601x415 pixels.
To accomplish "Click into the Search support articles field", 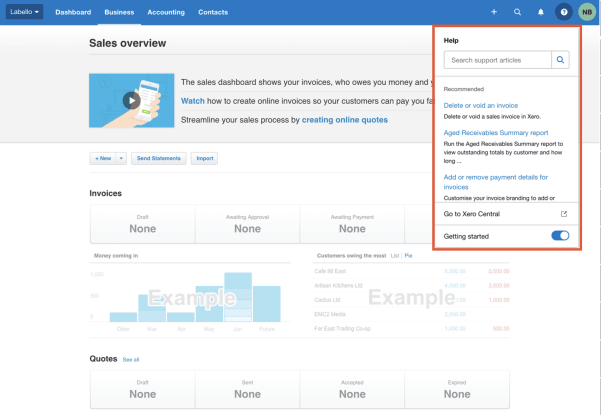I will click(497, 60).
